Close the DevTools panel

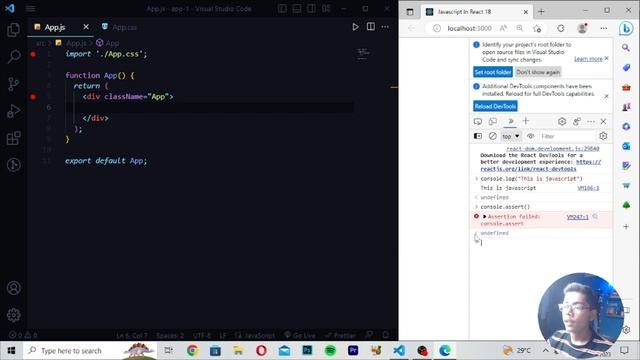point(603,121)
